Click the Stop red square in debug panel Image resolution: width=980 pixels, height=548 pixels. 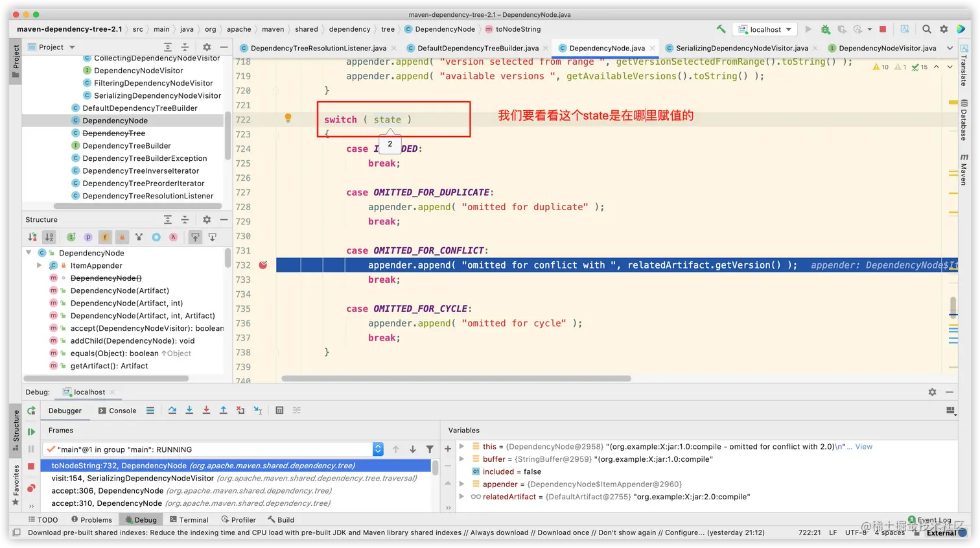pyautogui.click(x=31, y=466)
